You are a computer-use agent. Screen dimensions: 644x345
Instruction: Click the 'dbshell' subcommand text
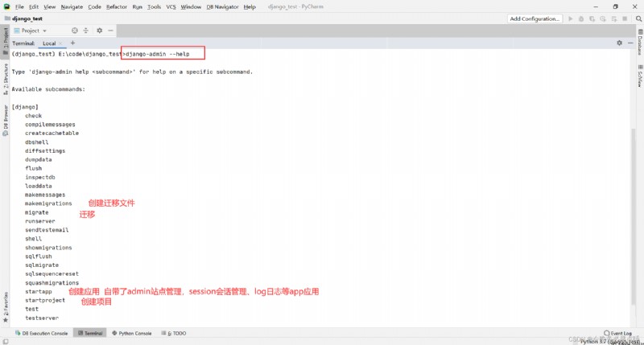[x=36, y=142]
